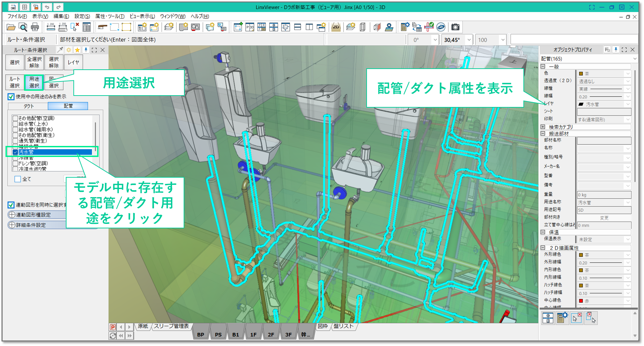Image resolution: width=644 pixels, height=346 pixels.
Task: Expand the 検索カテゴリ section
Action: point(543,127)
